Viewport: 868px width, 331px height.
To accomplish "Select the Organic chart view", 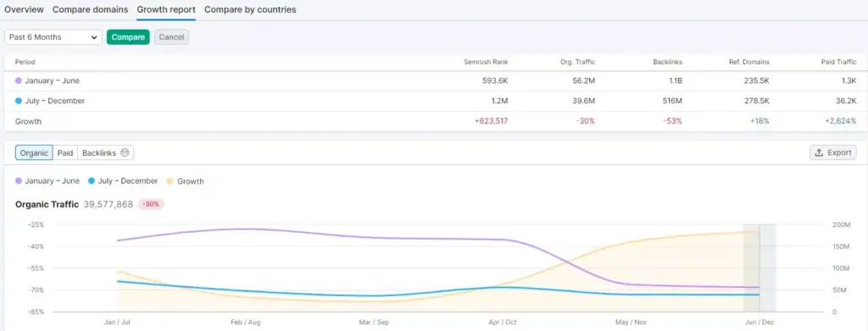I will pos(34,153).
